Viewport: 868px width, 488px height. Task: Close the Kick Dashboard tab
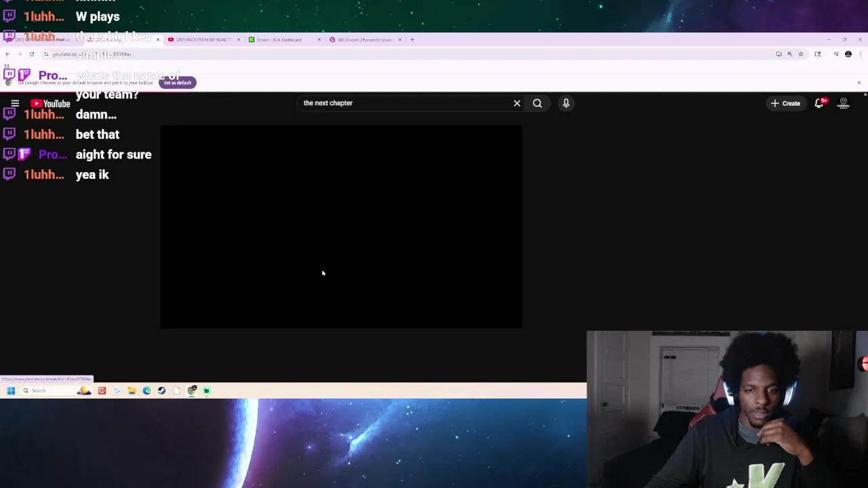[319, 39]
